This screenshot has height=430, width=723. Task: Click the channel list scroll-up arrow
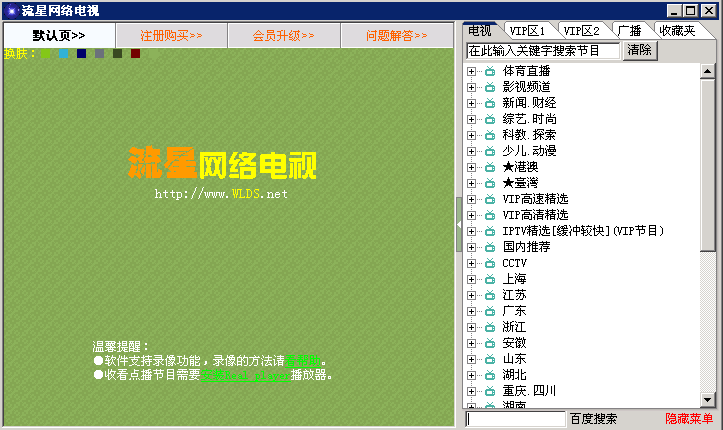[707, 71]
